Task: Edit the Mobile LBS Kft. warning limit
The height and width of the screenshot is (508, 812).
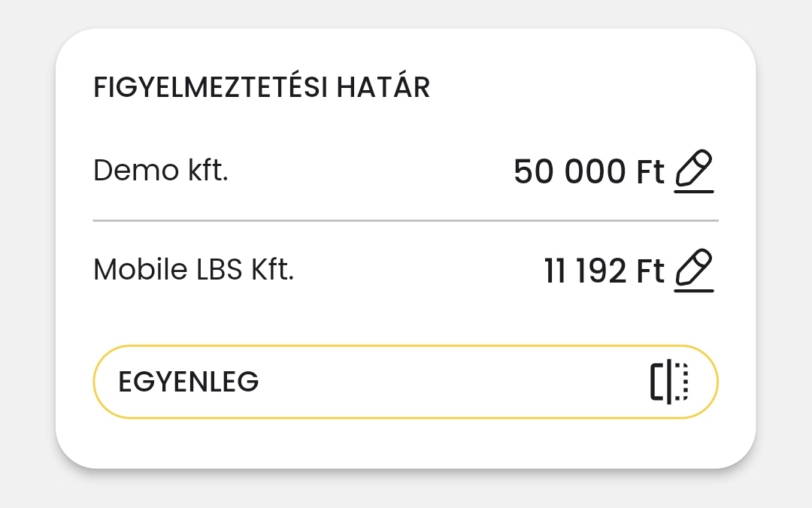Action: [x=693, y=271]
